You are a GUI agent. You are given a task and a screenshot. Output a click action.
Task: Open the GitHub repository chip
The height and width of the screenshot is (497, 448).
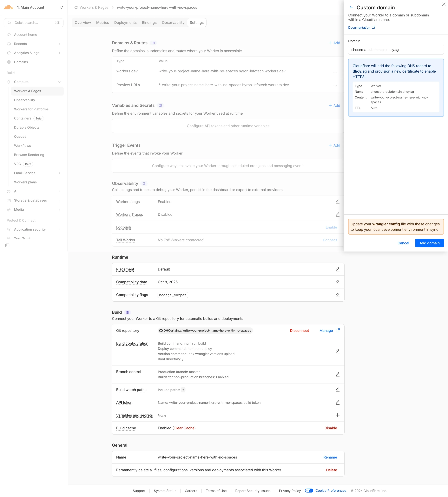pos(205,331)
